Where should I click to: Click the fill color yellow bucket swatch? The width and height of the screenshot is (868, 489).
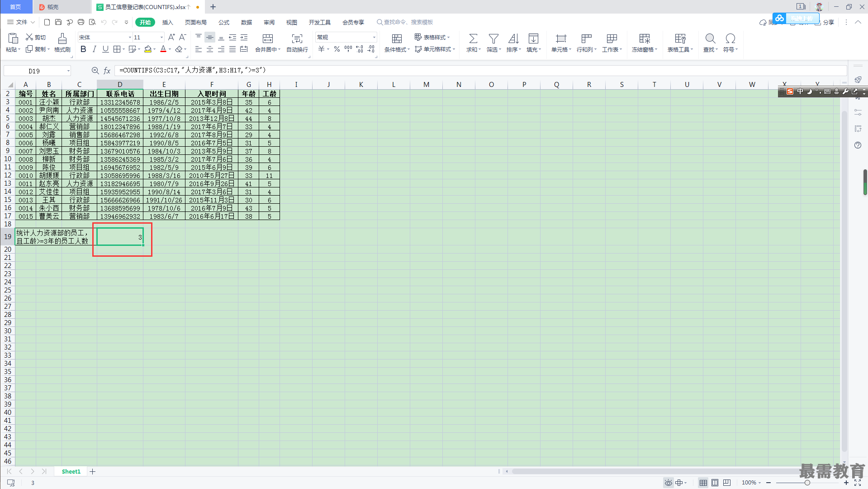point(148,49)
